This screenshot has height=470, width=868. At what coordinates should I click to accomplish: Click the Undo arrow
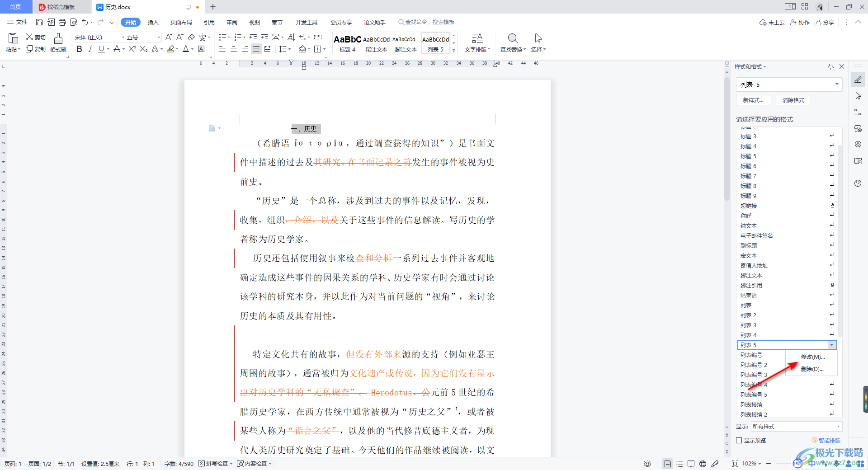point(85,22)
